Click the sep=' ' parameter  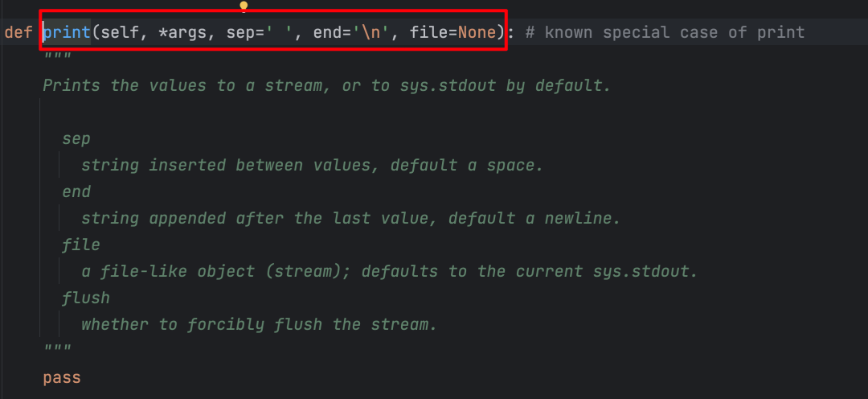260,32
